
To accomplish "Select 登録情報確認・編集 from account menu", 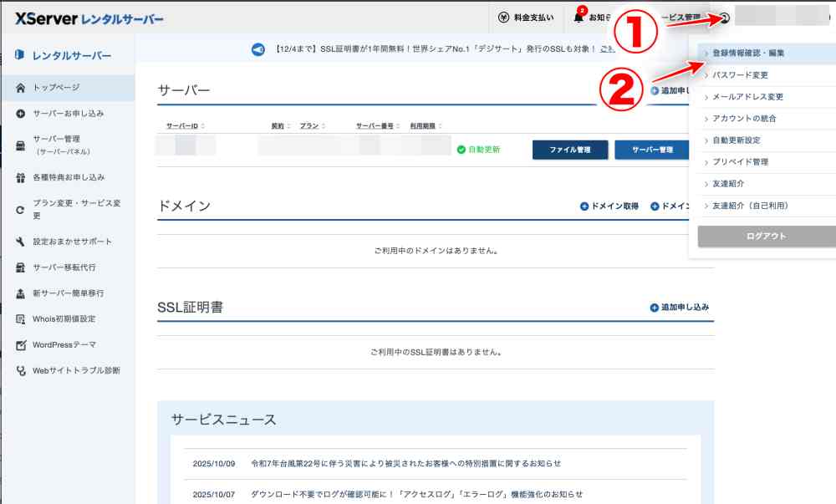I will point(748,53).
